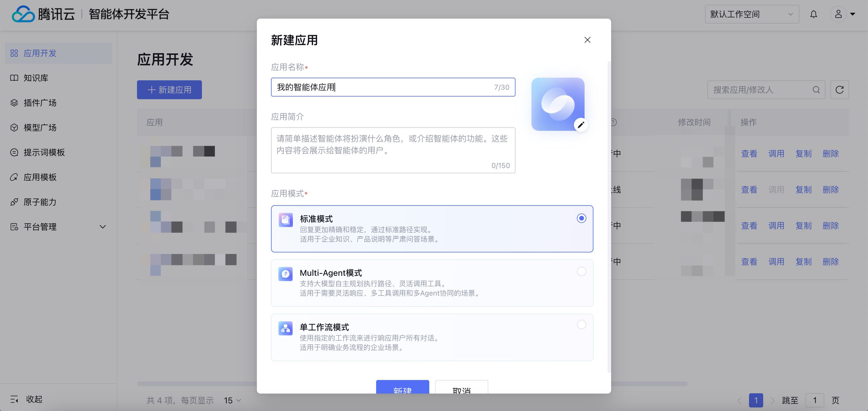Open 知识库 in the sidebar
Screen dimensions: 868x411
click(36, 78)
